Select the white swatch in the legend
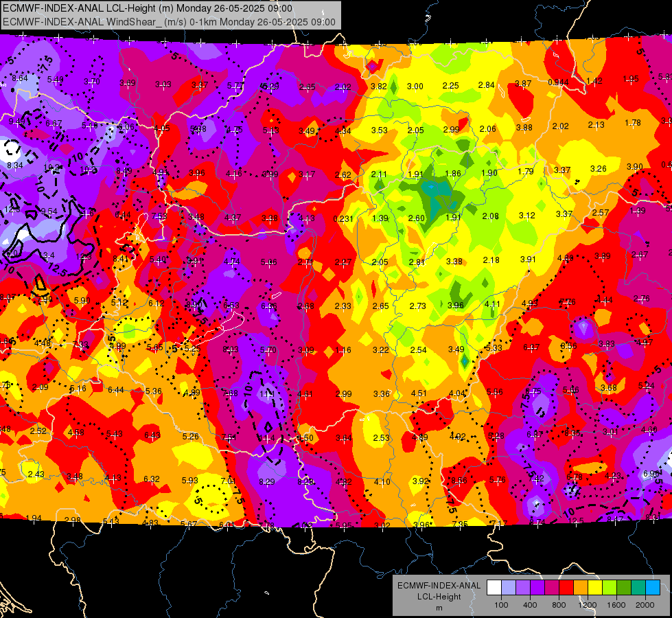 point(494,588)
